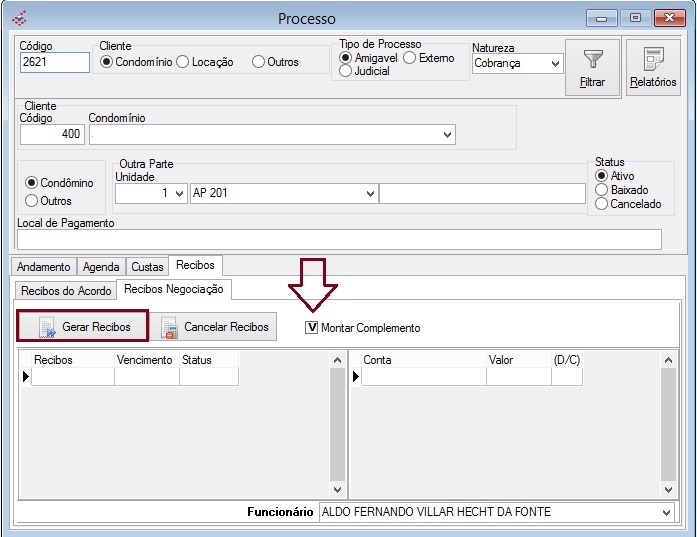This screenshot has height=537, width=697.
Task: Expand the Funcionário dropdown
Action: [x=667, y=512]
